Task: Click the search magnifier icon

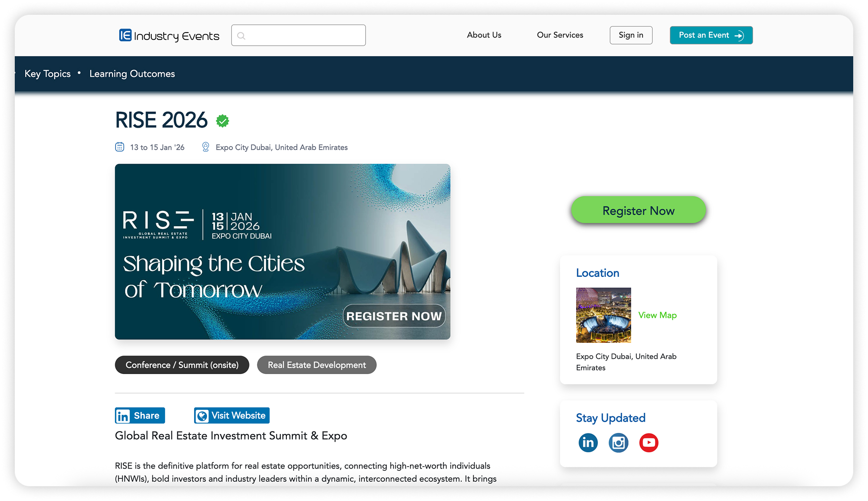Action: coord(241,35)
